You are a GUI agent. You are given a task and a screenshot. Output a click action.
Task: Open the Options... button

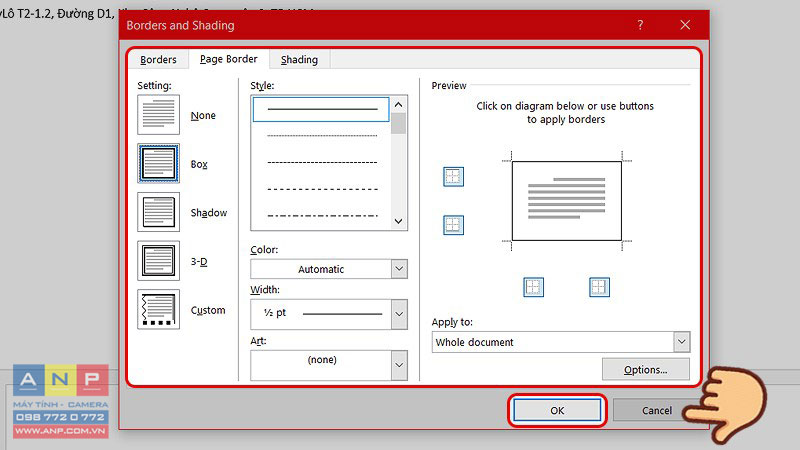[x=645, y=369]
